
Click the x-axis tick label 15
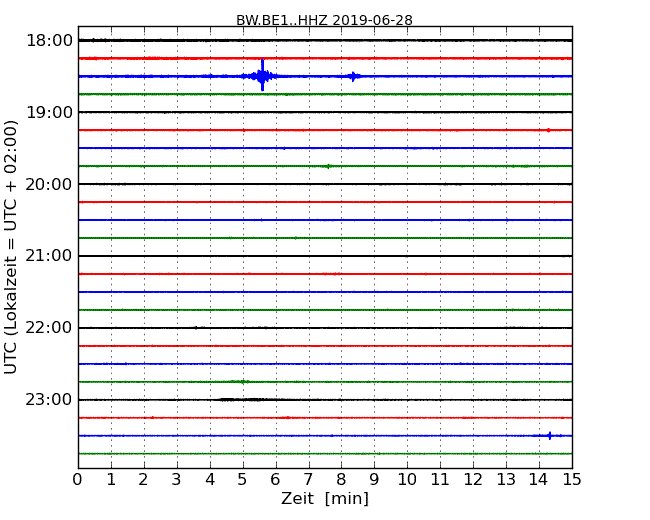572,480
